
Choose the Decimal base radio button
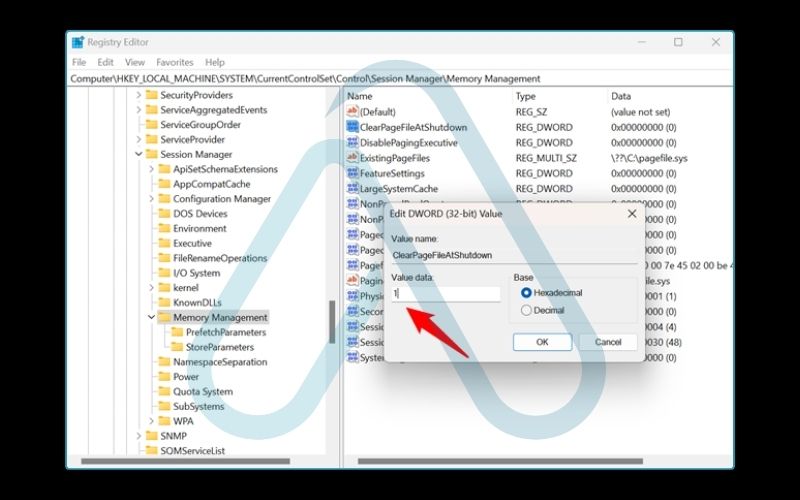click(x=526, y=311)
